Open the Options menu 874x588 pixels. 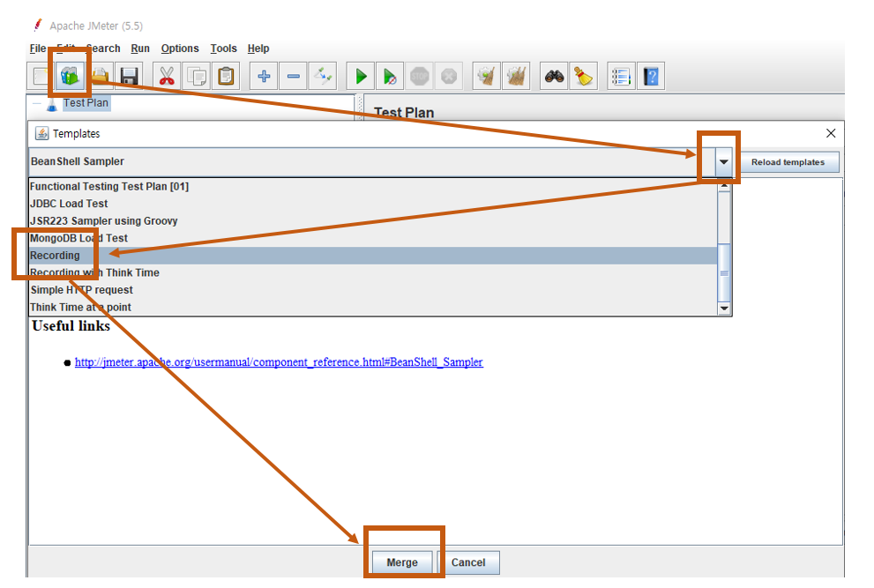click(x=180, y=48)
